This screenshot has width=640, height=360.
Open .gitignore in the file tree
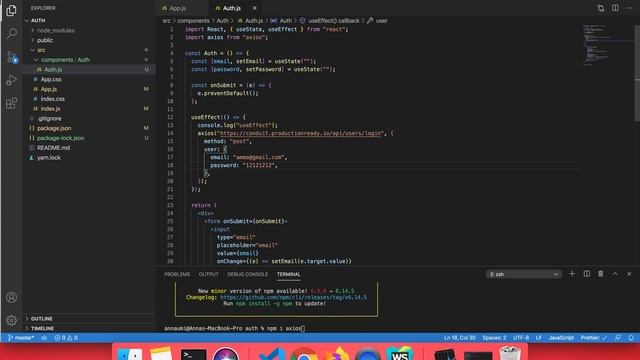tap(49, 119)
